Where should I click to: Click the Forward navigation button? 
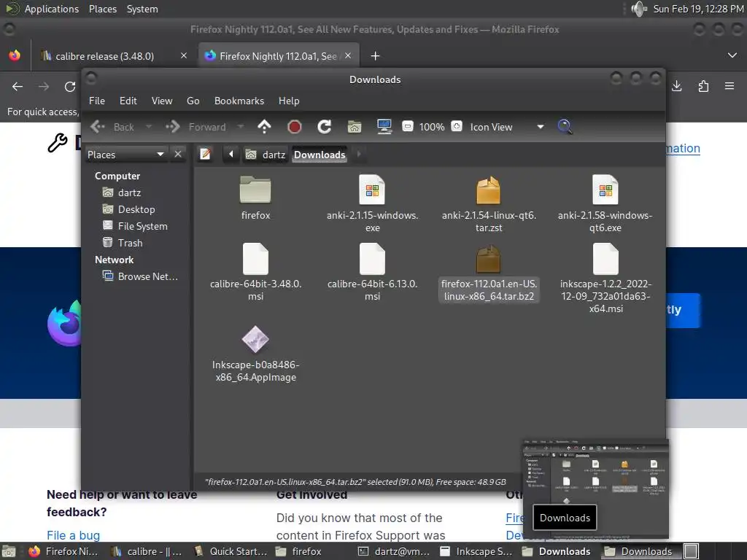pos(196,127)
